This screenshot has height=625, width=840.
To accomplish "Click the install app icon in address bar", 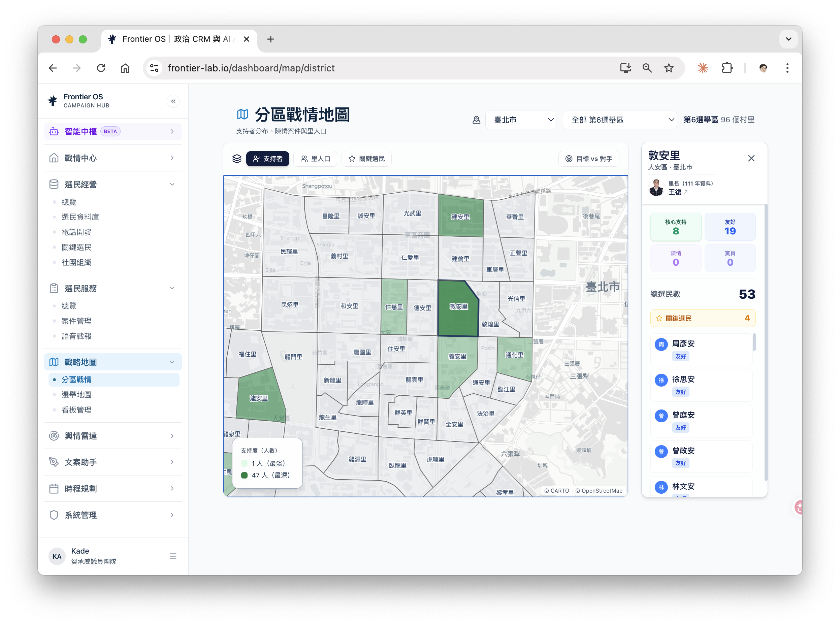I will click(x=625, y=68).
